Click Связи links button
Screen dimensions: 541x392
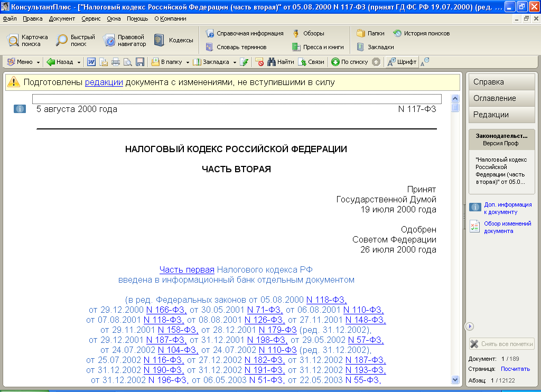point(311,62)
